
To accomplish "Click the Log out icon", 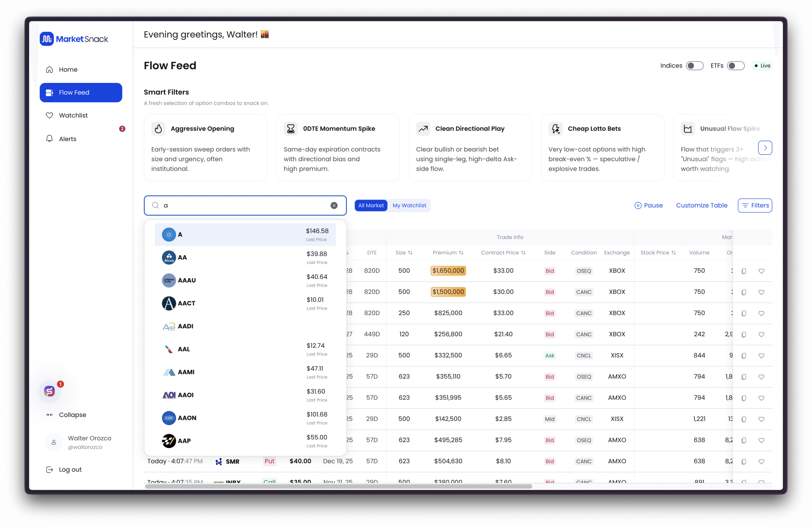I will coord(49,469).
